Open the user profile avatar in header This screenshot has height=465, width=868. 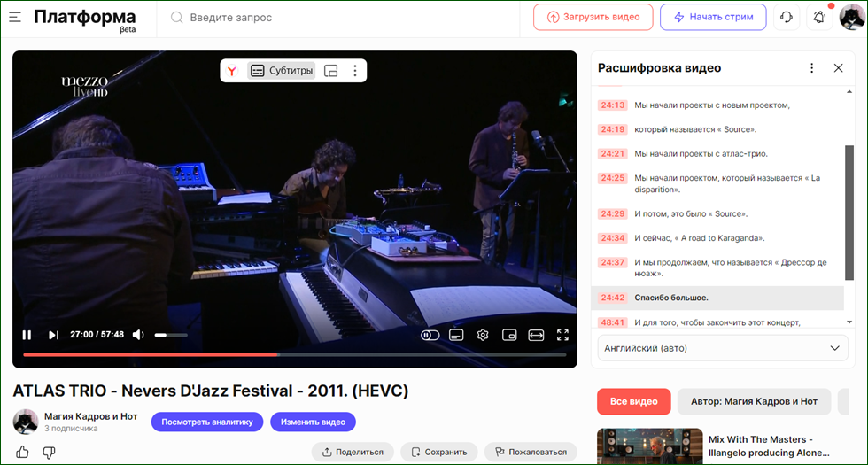[x=852, y=17]
